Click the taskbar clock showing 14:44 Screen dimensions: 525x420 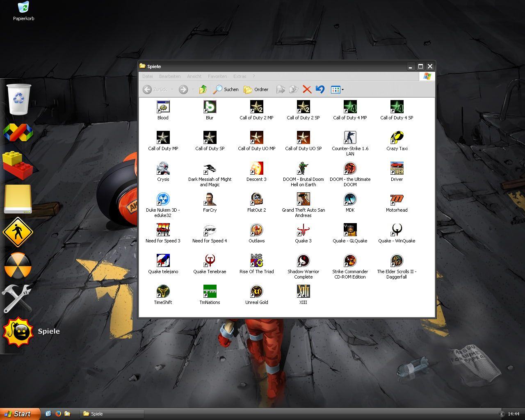[x=514, y=414]
